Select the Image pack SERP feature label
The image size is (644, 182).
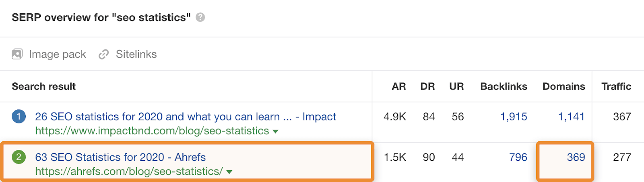point(58,54)
